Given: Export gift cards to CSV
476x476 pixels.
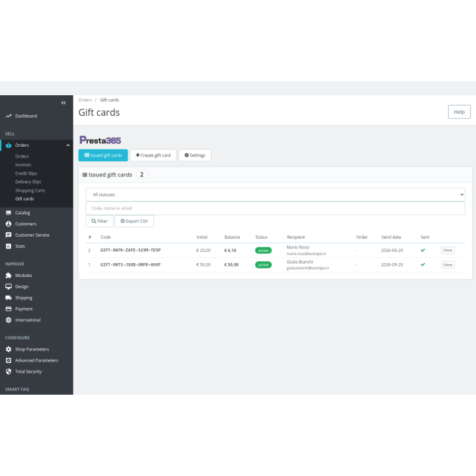Looking at the screenshot, I should click(x=134, y=221).
